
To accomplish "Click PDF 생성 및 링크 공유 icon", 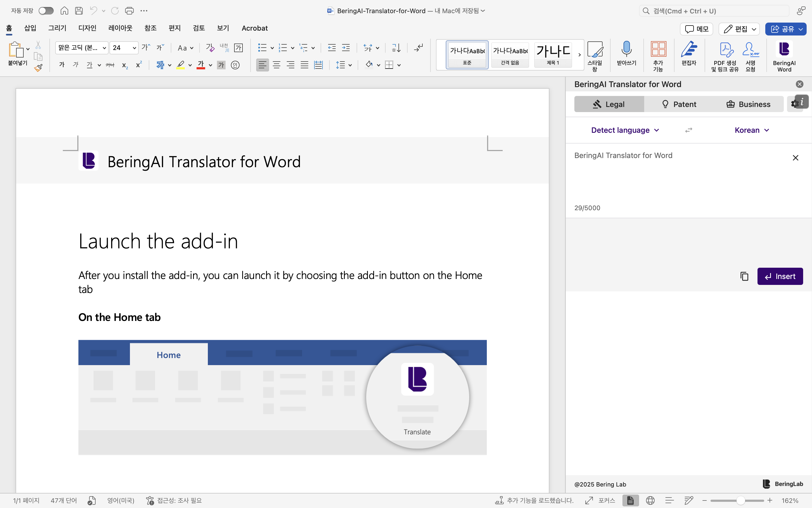I will [725, 56].
